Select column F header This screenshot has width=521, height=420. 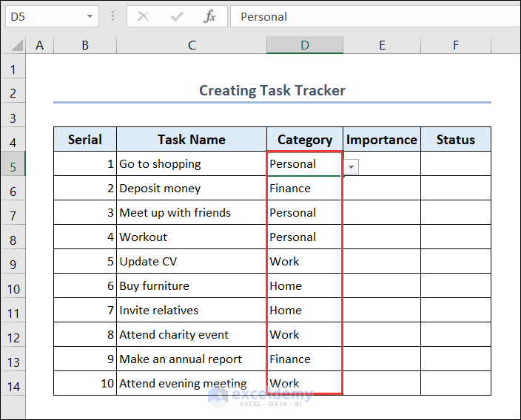[456, 45]
